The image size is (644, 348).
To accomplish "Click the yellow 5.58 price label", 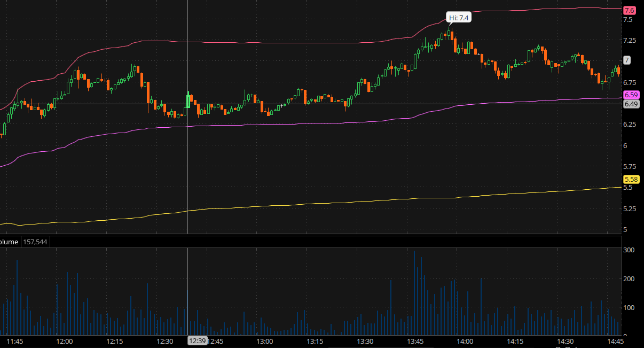I will click(631, 179).
